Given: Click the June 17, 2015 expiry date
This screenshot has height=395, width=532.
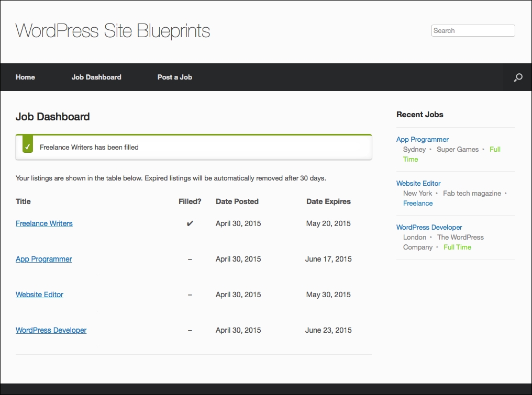Looking at the screenshot, I should pyautogui.click(x=328, y=259).
